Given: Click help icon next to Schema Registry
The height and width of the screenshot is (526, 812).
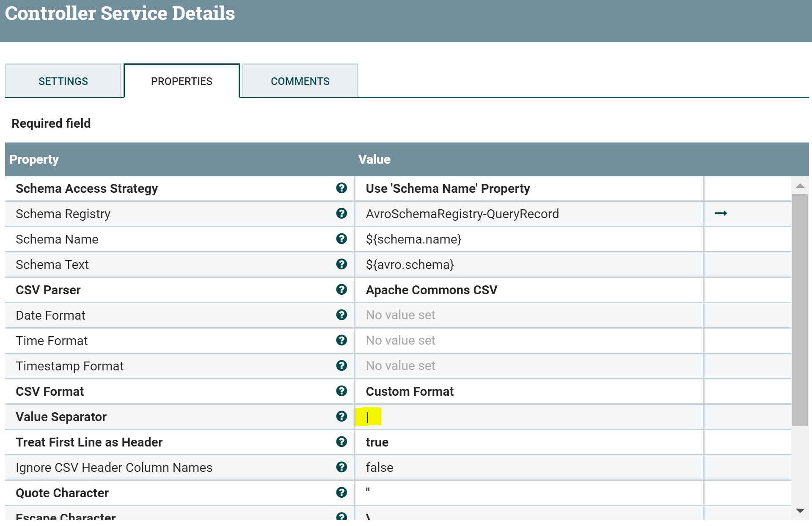Looking at the screenshot, I should point(341,214).
